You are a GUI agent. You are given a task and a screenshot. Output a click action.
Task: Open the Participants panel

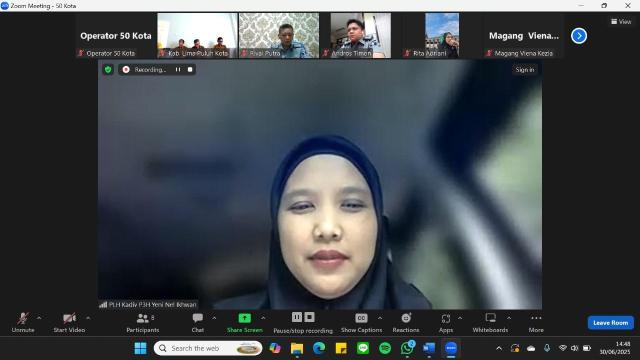[x=142, y=322]
